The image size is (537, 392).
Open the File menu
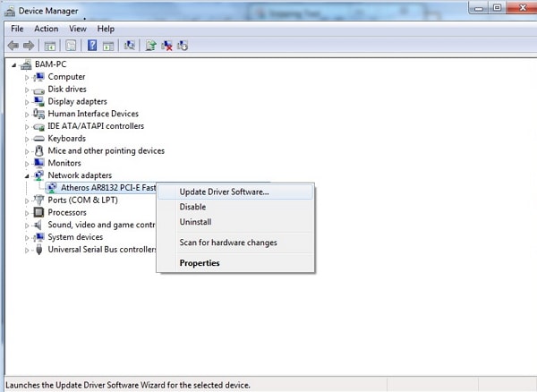(x=17, y=29)
